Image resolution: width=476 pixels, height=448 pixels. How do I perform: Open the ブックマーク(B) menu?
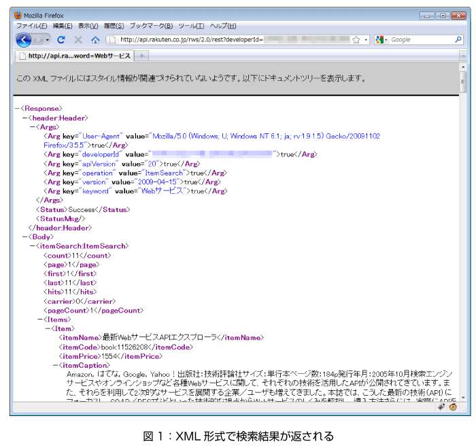pos(151,26)
